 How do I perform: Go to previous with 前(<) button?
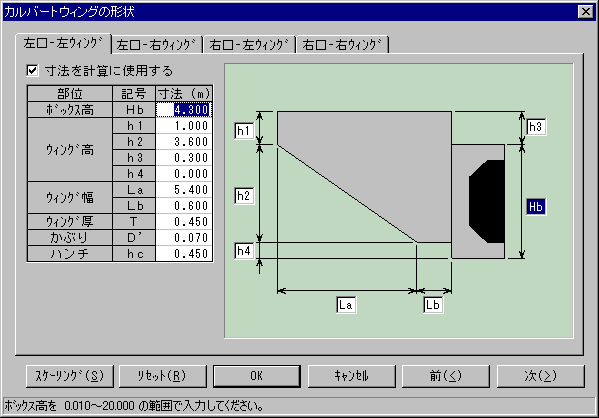coord(446,376)
